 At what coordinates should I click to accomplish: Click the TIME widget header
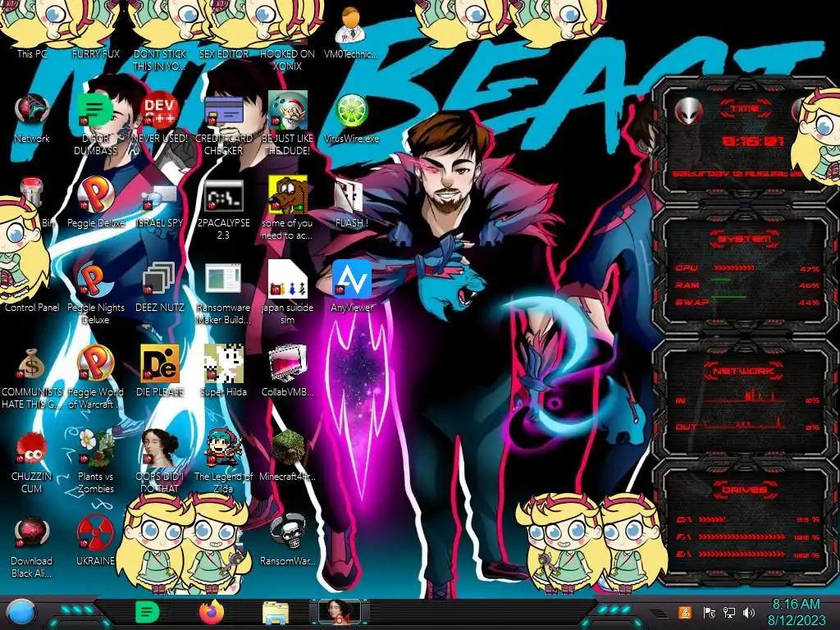(x=745, y=109)
